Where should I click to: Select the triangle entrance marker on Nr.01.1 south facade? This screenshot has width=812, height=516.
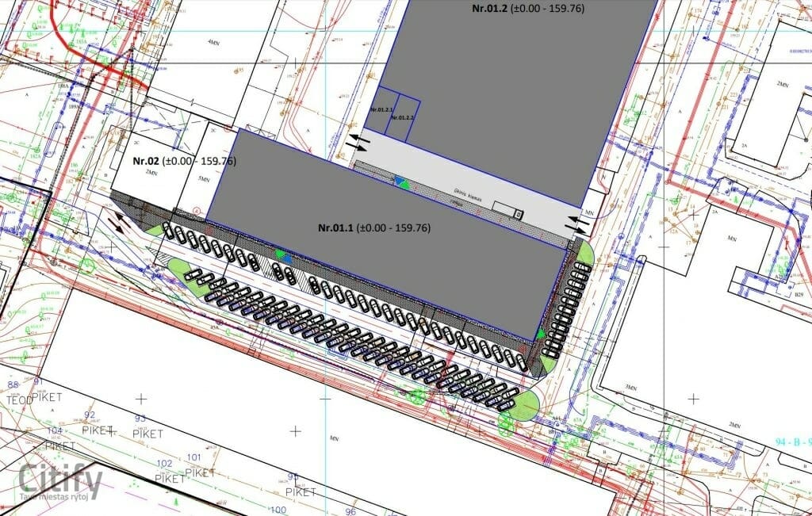coord(282,255)
